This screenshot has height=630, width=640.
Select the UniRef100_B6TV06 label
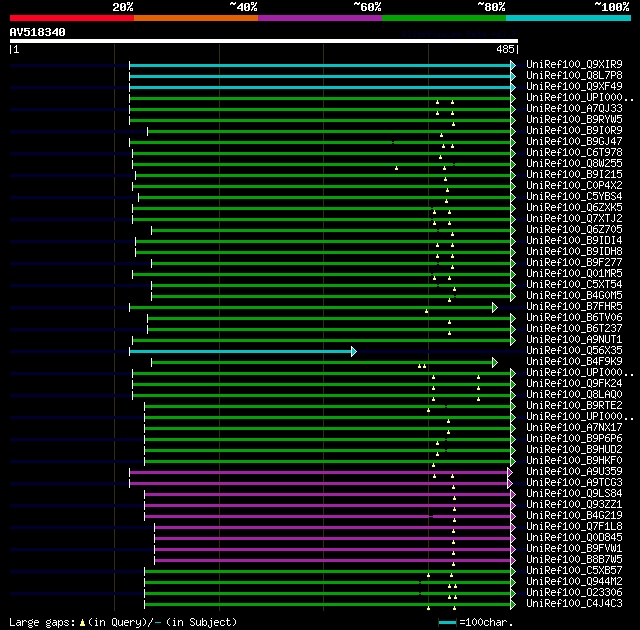coord(574,318)
